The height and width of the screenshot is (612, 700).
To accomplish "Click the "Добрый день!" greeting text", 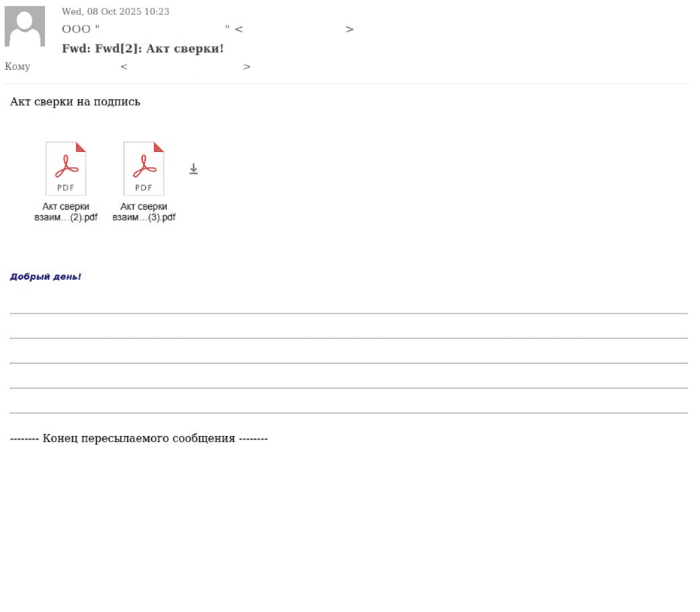I will tap(46, 277).
